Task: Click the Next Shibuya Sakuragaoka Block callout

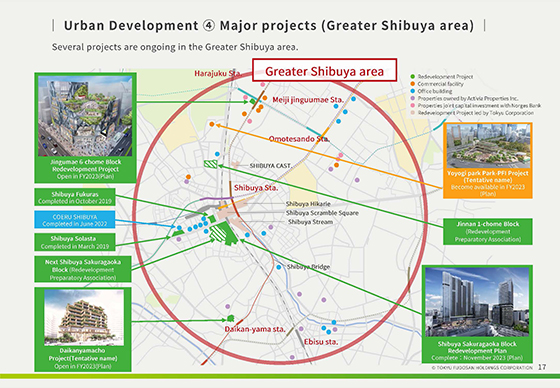Action: (83, 269)
